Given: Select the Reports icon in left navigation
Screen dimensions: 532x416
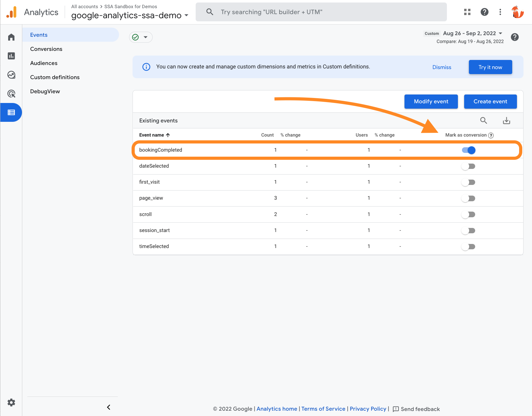Looking at the screenshot, I should 11,56.
